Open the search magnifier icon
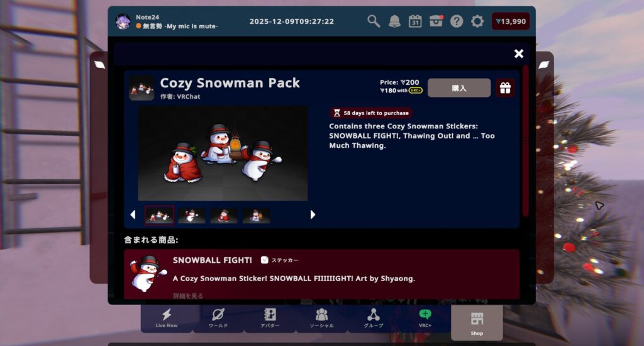The image size is (644, 346). tap(374, 21)
